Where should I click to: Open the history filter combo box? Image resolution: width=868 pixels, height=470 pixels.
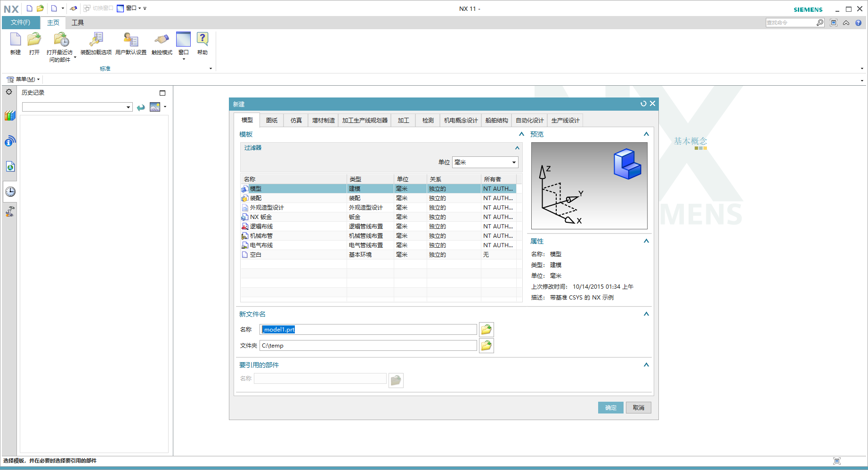click(77, 107)
